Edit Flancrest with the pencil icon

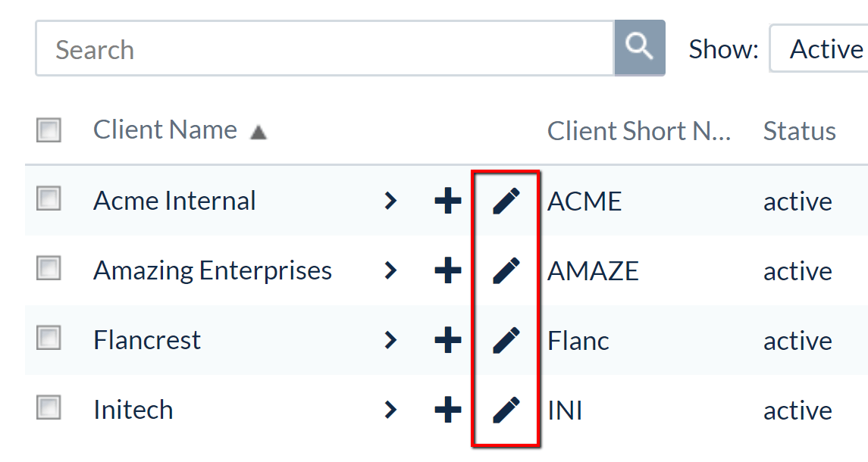(506, 340)
